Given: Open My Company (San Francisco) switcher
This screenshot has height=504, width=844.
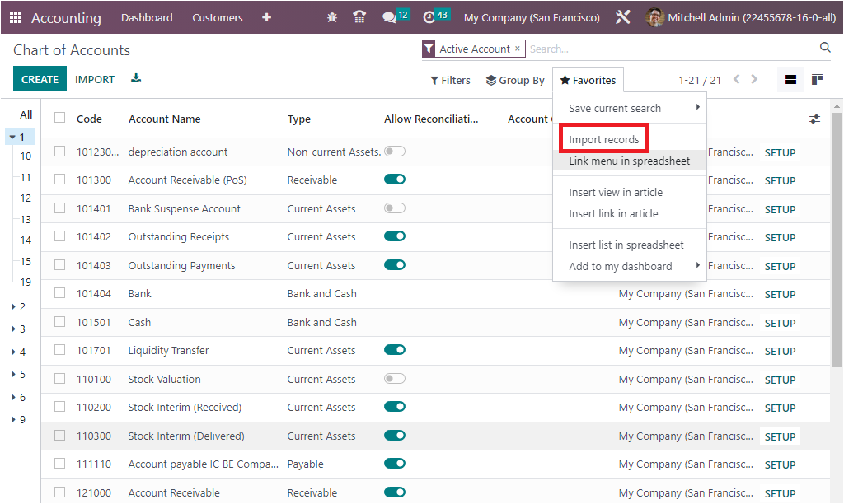Looking at the screenshot, I should (532, 18).
